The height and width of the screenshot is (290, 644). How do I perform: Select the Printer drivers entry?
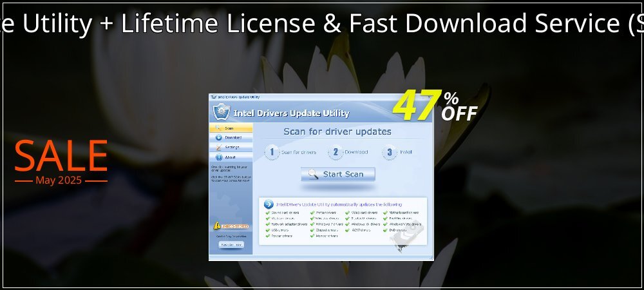323,213
